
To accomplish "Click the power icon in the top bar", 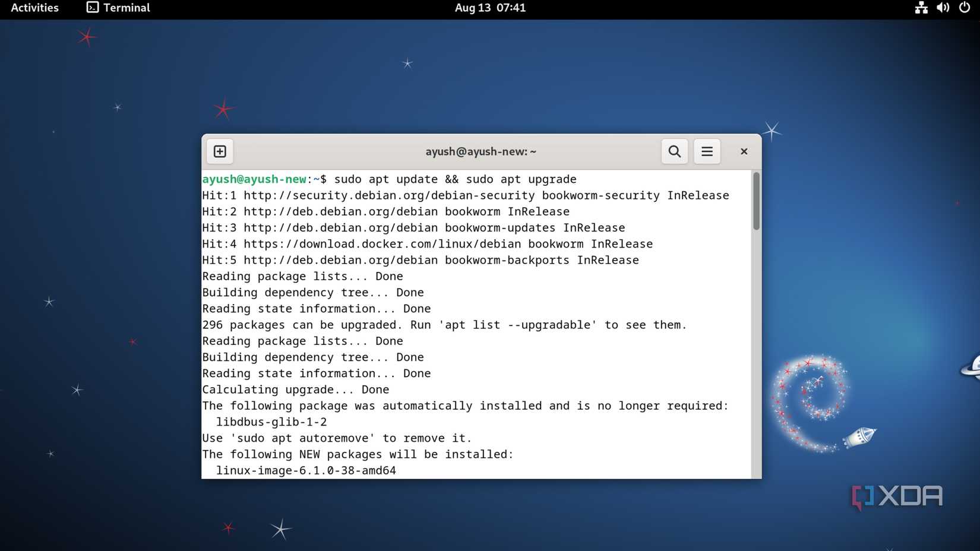I will click(x=963, y=8).
